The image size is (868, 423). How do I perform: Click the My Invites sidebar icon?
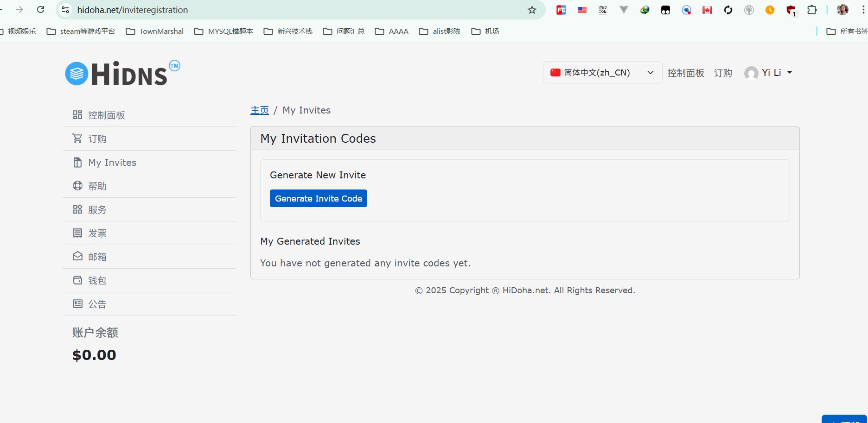pos(77,163)
